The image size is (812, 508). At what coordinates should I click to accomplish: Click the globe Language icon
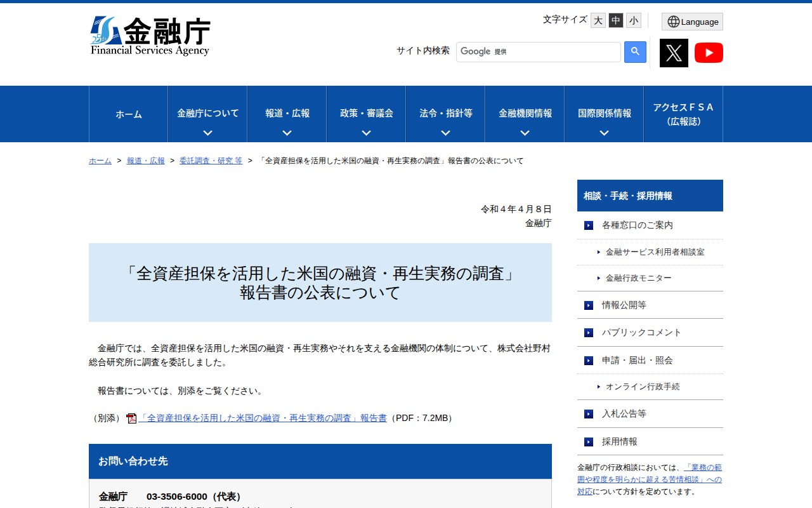click(x=672, y=21)
